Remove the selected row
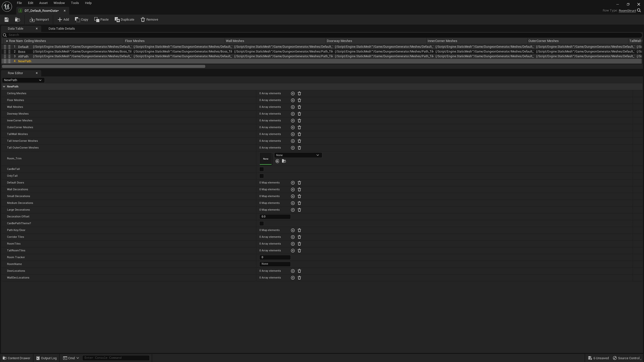Screen dimensions: 644x362 pos(149,19)
